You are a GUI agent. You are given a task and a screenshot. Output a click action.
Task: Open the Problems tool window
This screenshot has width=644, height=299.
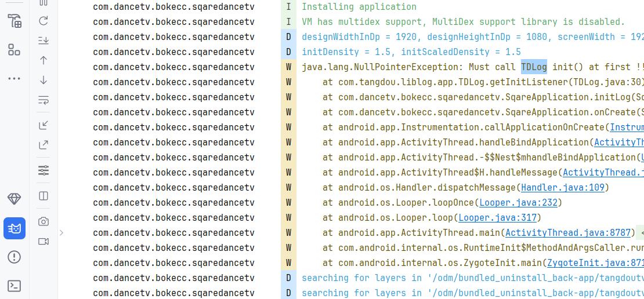[x=15, y=257]
